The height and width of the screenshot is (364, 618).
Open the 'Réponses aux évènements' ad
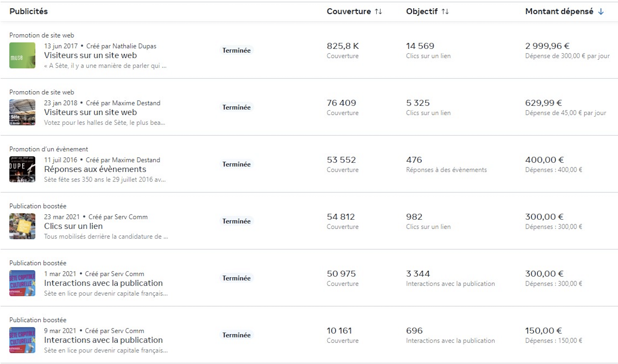pyautogui.click(x=95, y=169)
